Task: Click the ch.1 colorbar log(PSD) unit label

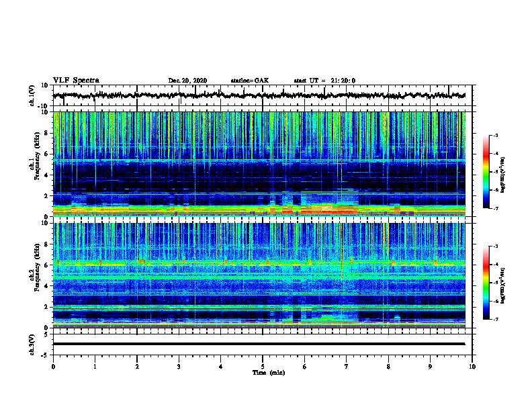Action: coord(503,175)
